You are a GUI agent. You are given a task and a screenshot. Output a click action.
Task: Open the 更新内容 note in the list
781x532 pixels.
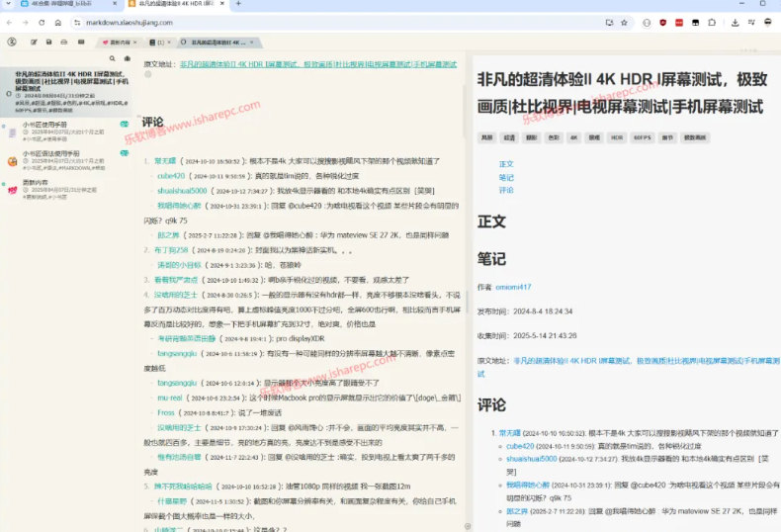pos(67,189)
